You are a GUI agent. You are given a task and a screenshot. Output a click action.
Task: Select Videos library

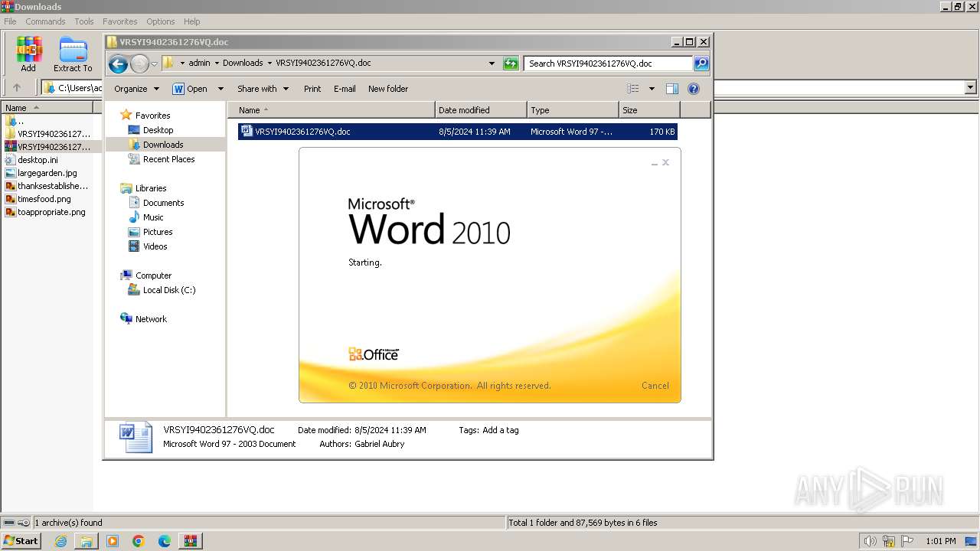(x=155, y=246)
